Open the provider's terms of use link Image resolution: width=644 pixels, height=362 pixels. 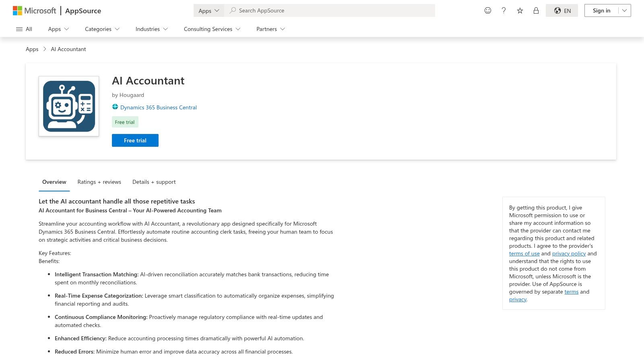pyautogui.click(x=524, y=253)
